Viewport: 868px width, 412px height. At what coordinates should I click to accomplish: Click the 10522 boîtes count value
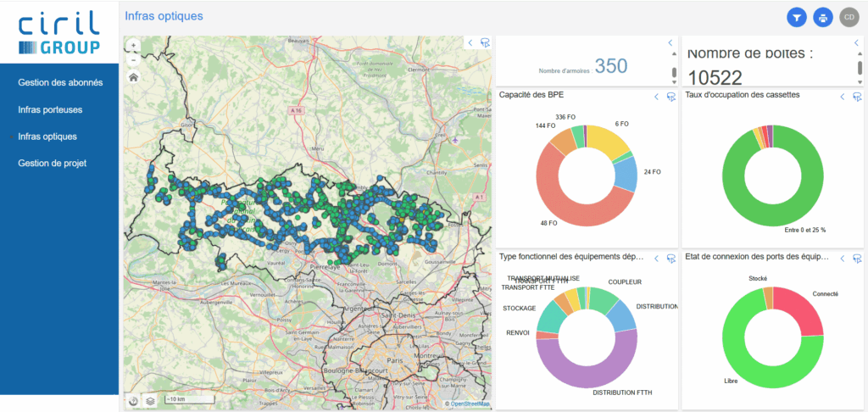click(714, 78)
